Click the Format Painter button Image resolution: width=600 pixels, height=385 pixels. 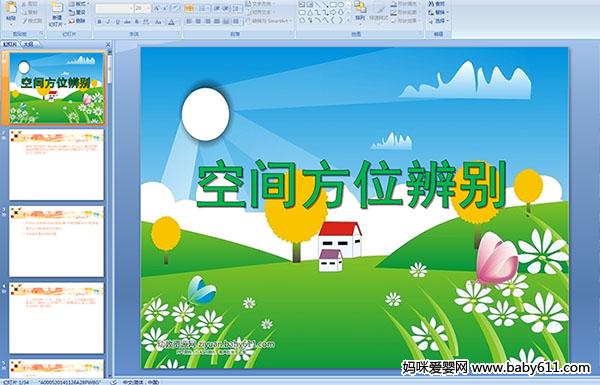click(x=32, y=21)
